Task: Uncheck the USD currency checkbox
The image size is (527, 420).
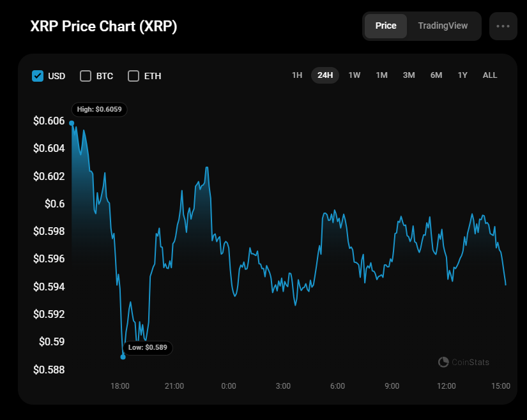Action: click(x=38, y=76)
